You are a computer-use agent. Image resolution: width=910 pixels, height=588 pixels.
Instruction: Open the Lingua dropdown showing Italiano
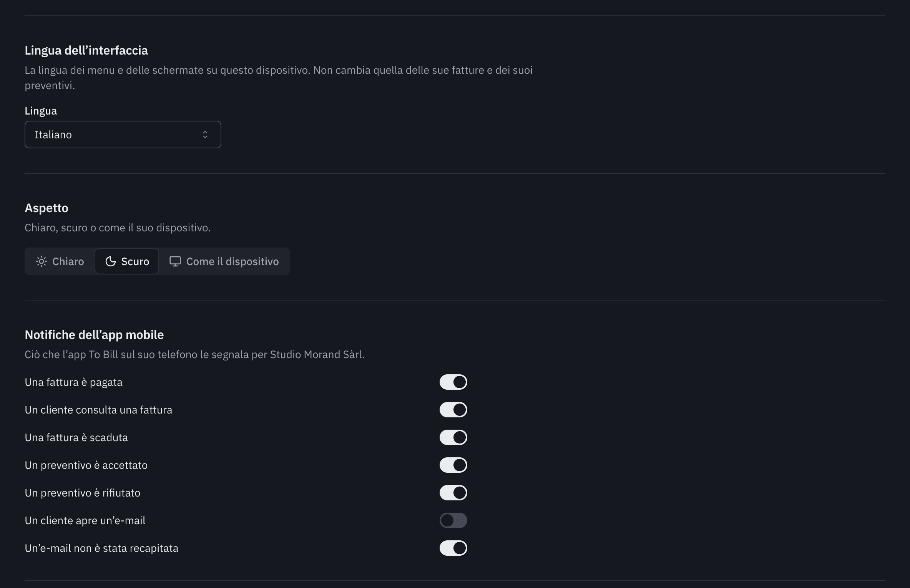[x=123, y=135]
